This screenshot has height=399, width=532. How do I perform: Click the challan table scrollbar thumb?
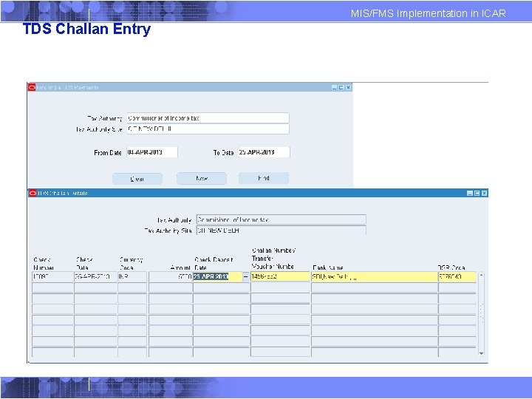(481, 313)
